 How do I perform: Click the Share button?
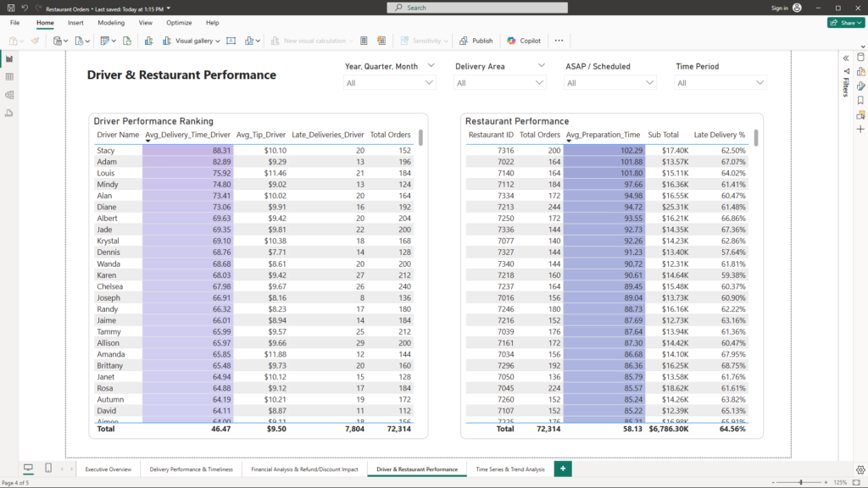pyautogui.click(x=845, y=23)
